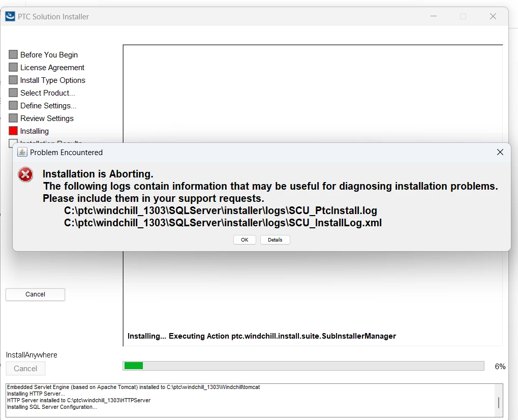Click the Java icon in dialog title
Image resolution: width=518 pixels, height=420 pixels.
pyautogui.click(x=22, y=152)
